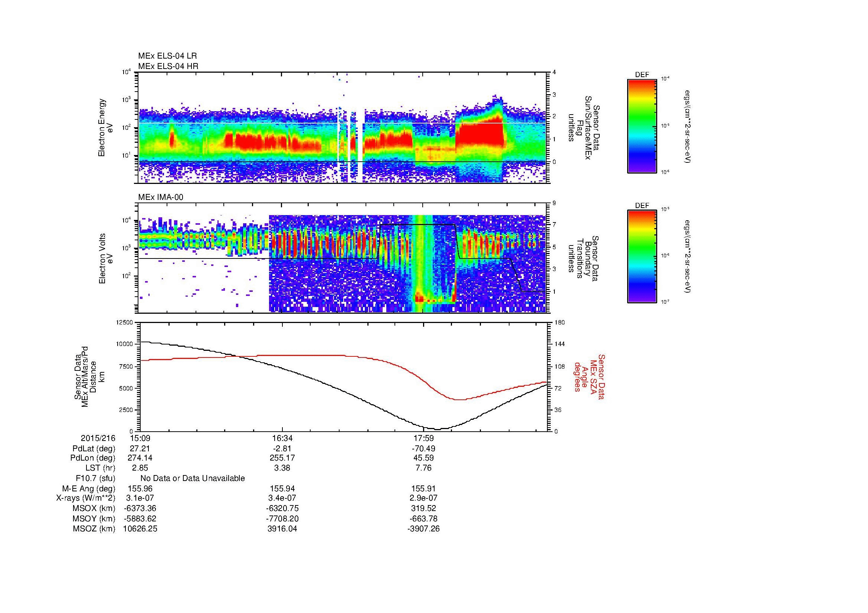The image size is (868, 613).
Task: Click the red 'MEx SZA Angle degrees' axis label
Action: pyautogui.click(x=589, y=376)
